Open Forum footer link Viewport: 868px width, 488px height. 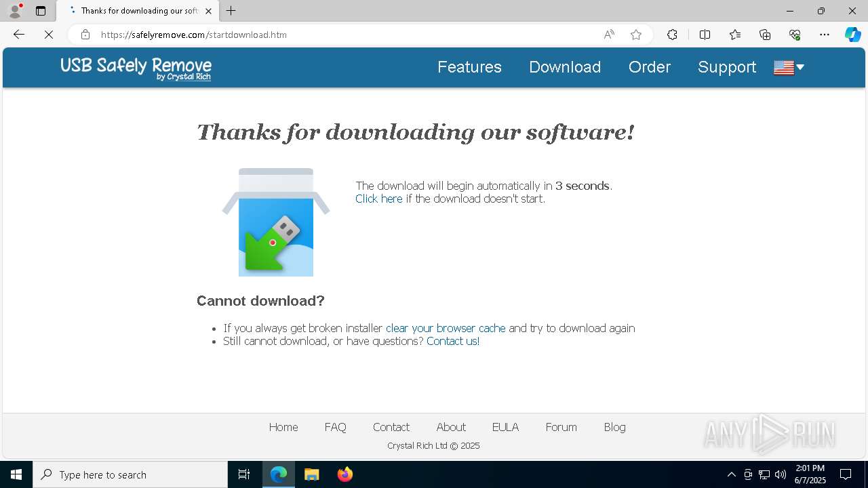561,427
